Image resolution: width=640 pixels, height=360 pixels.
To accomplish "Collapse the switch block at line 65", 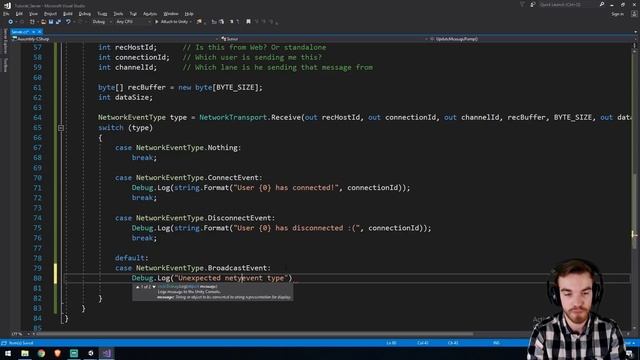I will point(61,128).
